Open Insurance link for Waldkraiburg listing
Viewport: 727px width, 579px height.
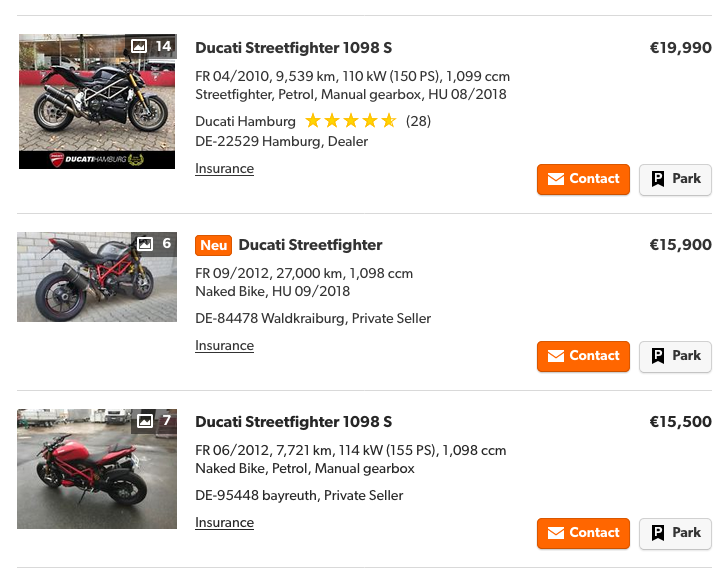(224, 346)
